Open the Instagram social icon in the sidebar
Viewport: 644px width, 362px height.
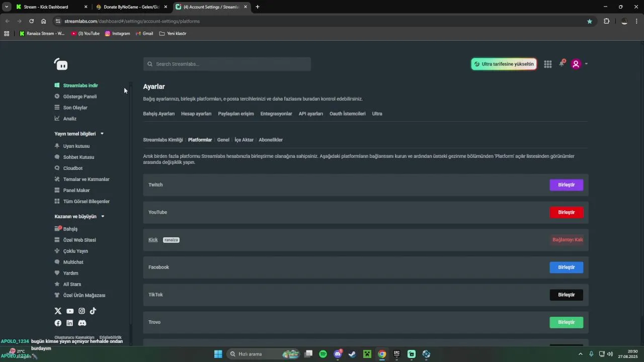(82, 311)
